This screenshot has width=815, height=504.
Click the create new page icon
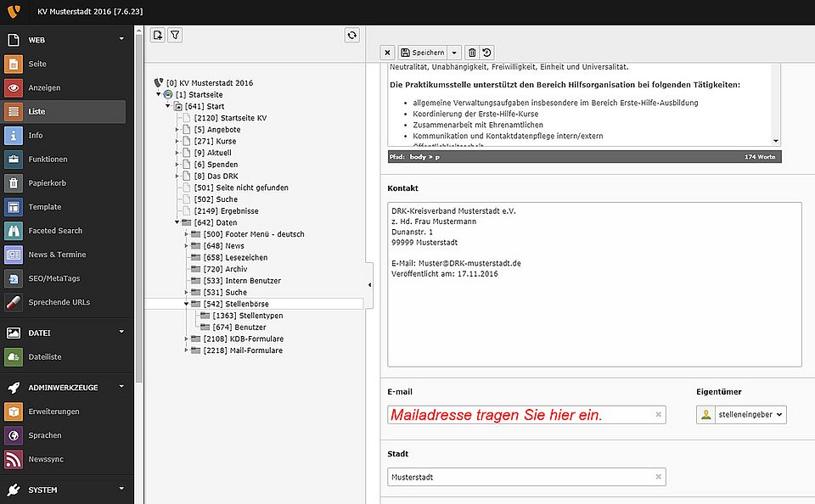[x=158, y=35]
